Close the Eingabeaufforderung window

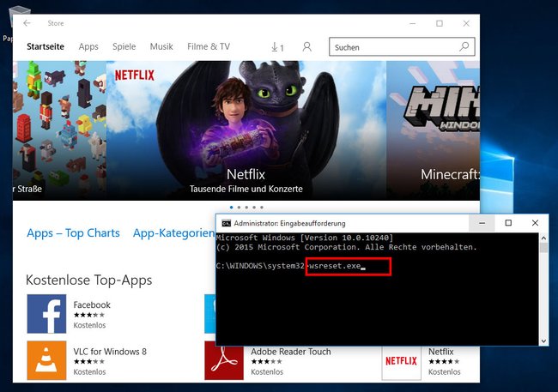535,223
